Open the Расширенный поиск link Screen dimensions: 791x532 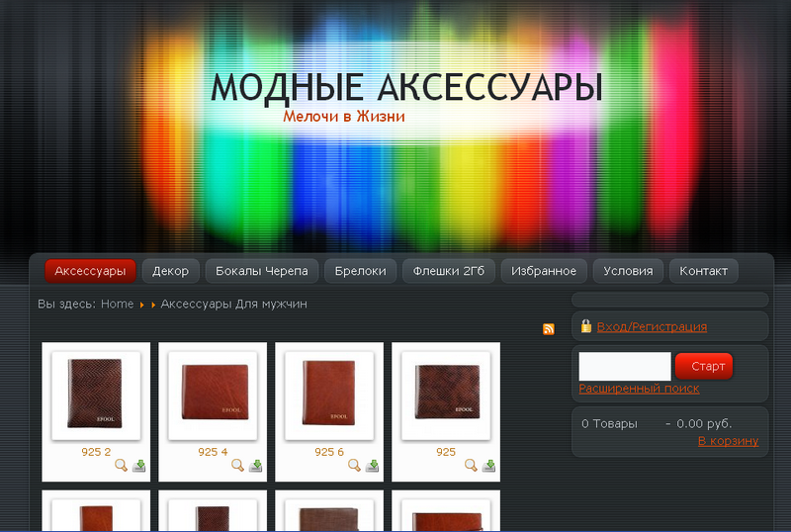click(639, 389)
